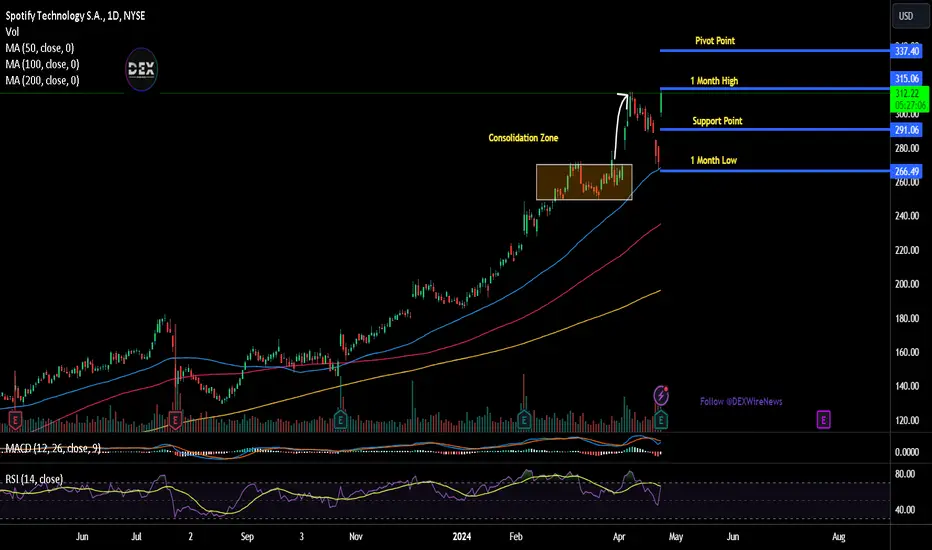
Task: Select the Consolidation Zone text label
Action: tap(523, 137)
